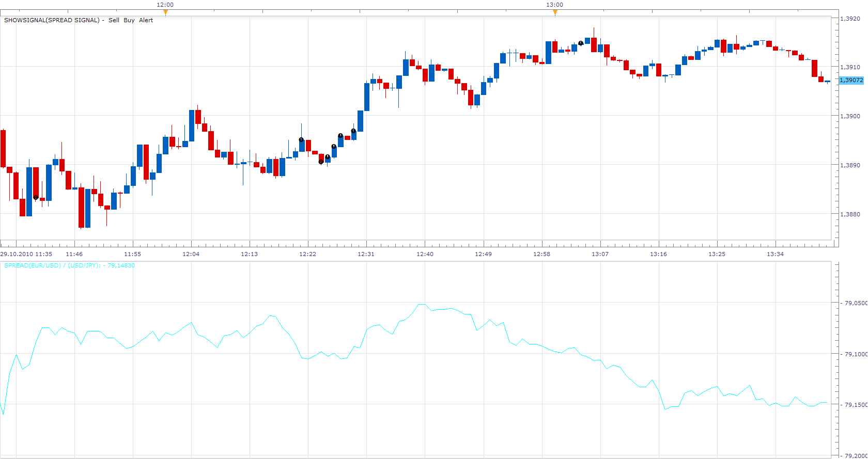Click the 1,3880 price axis label
Viewport: 868px width, 459px height.
tap(850, 214)
